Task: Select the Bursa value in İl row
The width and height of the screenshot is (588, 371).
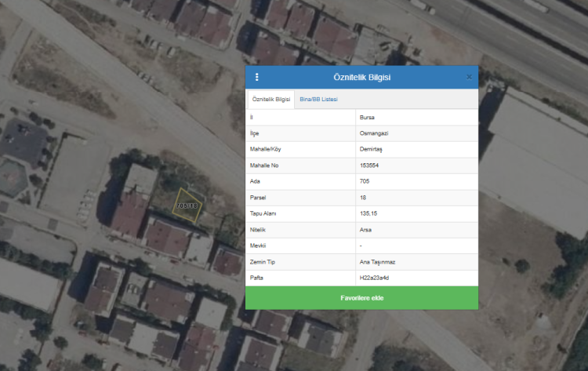Action: tap(366, 117)
